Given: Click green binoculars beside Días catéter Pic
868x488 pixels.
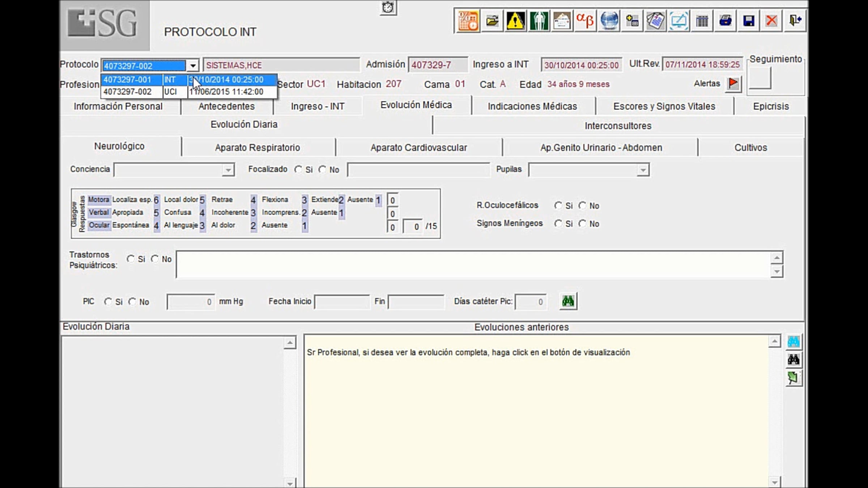Looking at the screenshot, I should click(568, 301).
